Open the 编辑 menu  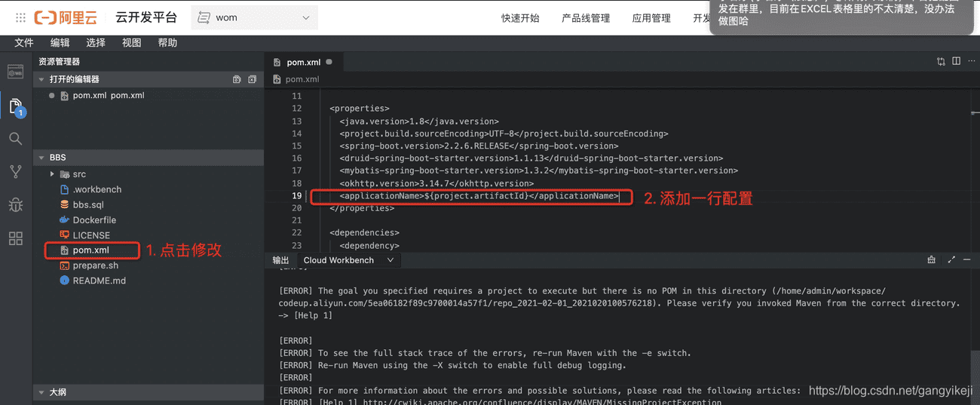(x=60, y=43)
